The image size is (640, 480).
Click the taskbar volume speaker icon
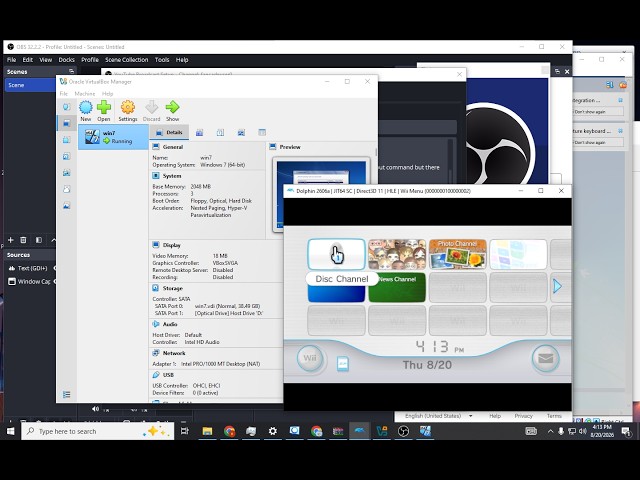582,431
